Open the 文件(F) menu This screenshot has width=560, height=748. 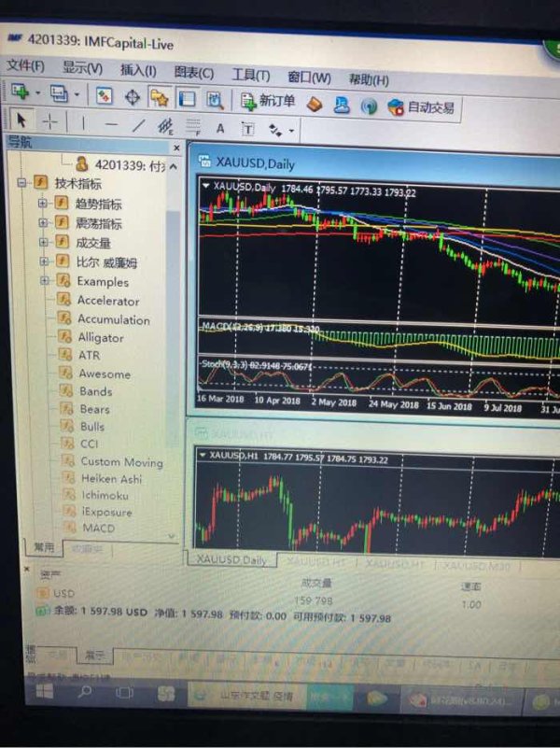26,64
